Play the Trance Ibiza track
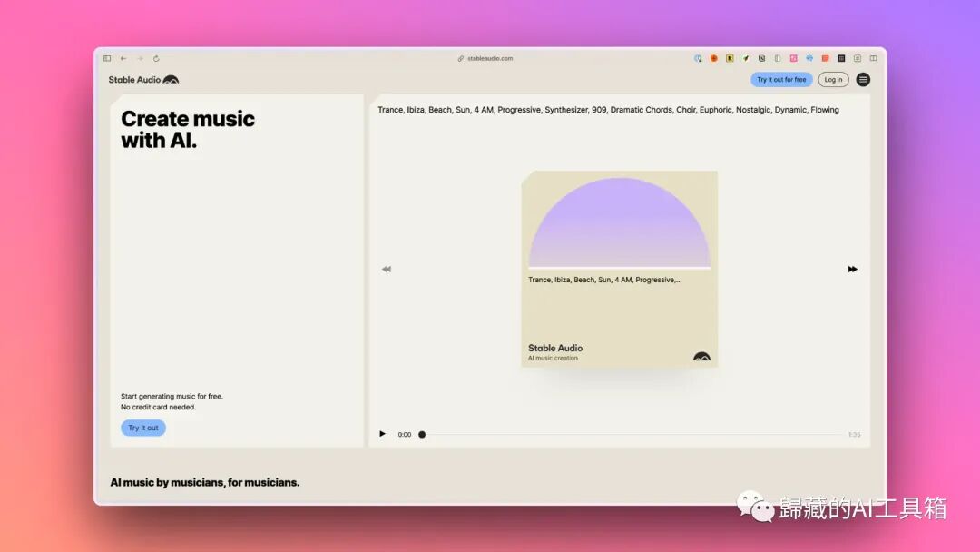This screenshot has height=552, width=980. (383, 434)
